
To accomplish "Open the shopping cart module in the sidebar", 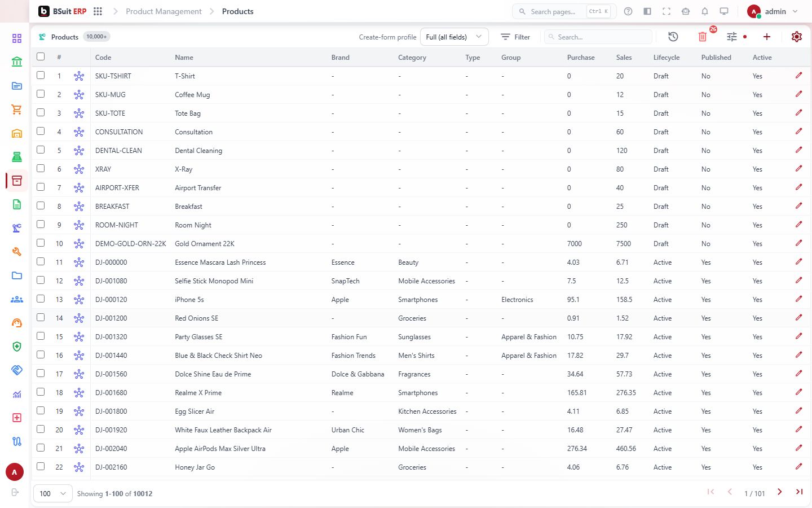I will click(17, 110).
